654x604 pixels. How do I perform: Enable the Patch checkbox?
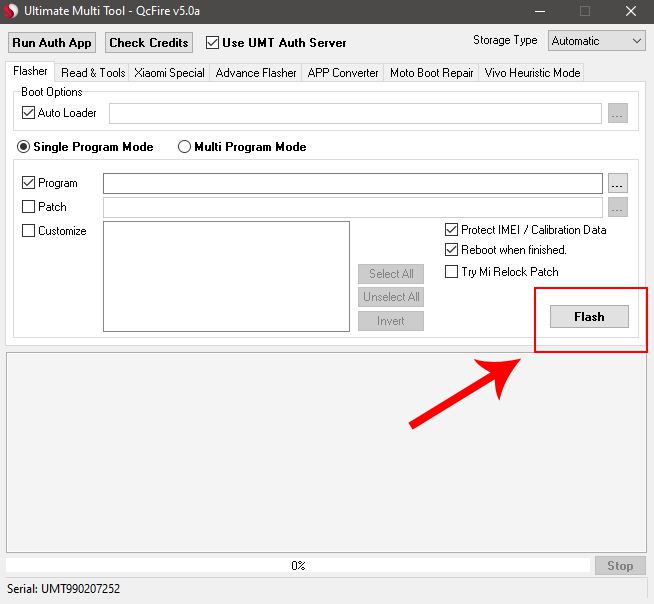click(28, 206)
